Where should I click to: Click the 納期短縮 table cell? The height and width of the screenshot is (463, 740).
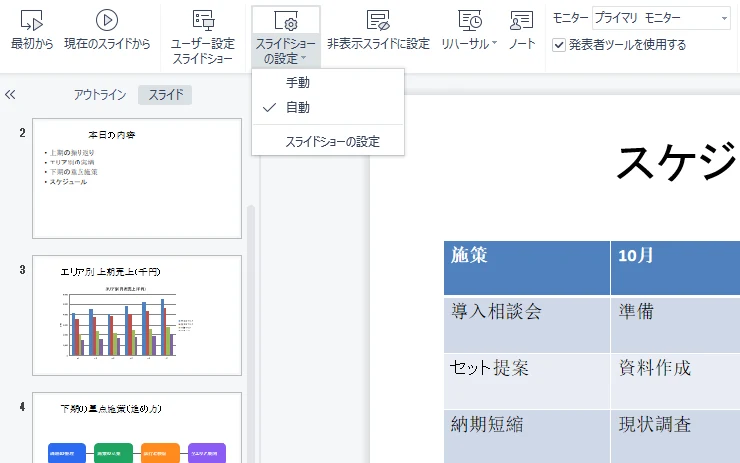(x=527, y=437)
